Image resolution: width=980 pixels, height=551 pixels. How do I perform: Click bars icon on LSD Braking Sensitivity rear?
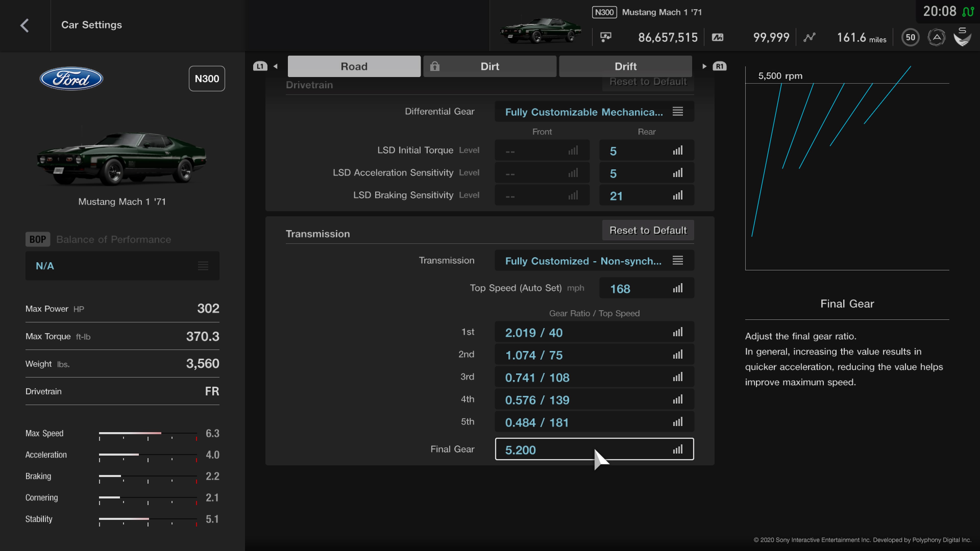[x=678, y=195]
